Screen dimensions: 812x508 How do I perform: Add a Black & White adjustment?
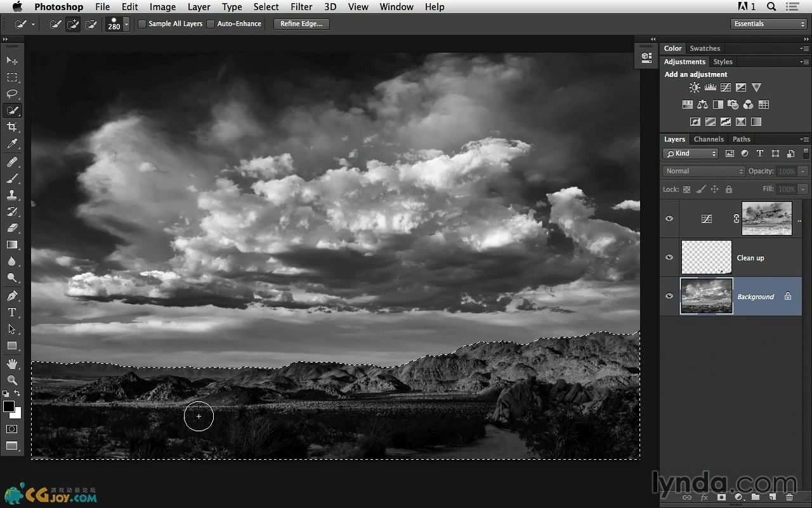tap(718, 105)
